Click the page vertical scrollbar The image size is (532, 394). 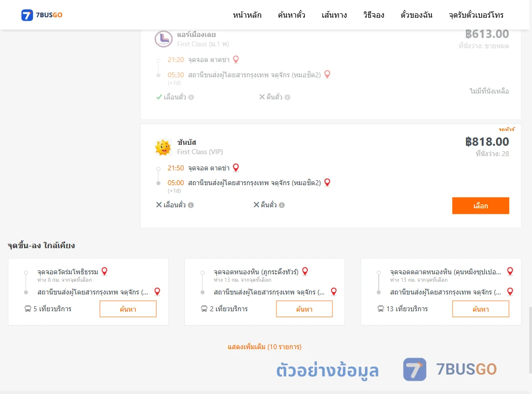530,339
